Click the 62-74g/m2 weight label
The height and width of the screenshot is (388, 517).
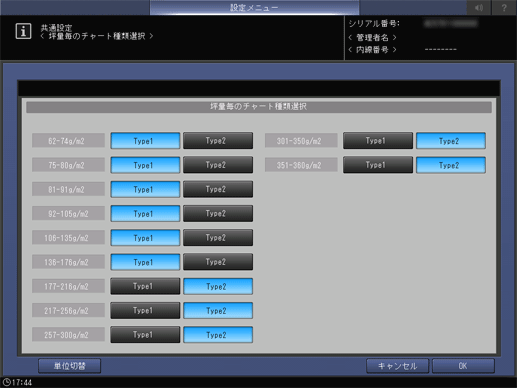68,141
